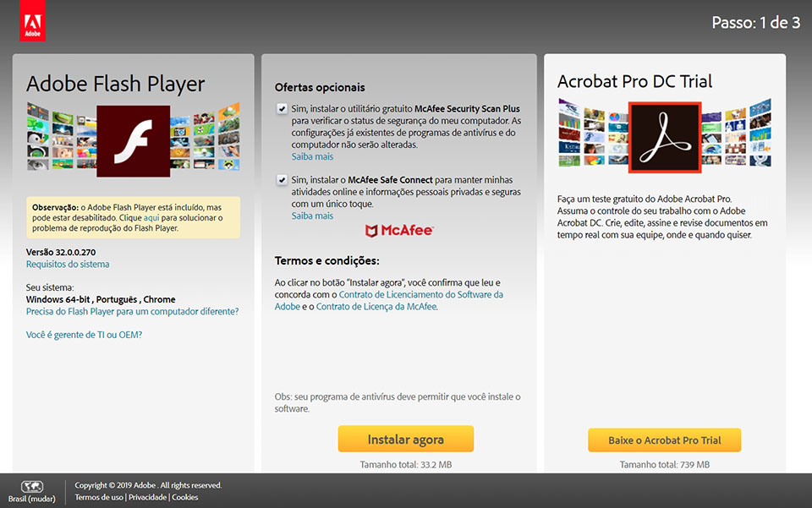The width and height of the screenshot is (812, 508).
Task: Open Requisitos do sistema
Action: coord(67,263)
